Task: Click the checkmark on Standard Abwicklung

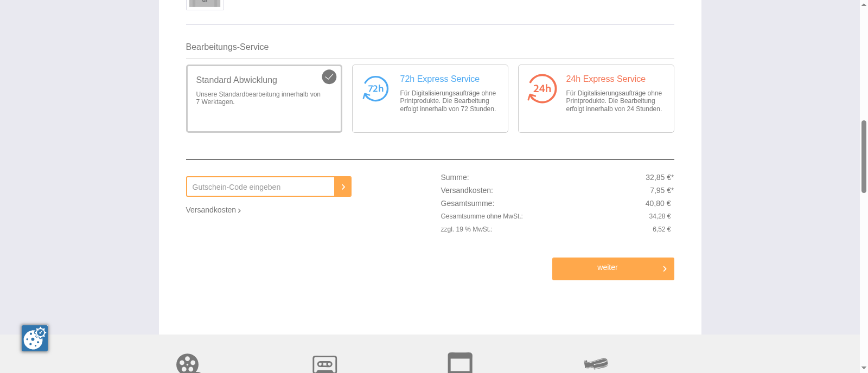Action: [x=329, y=77]
